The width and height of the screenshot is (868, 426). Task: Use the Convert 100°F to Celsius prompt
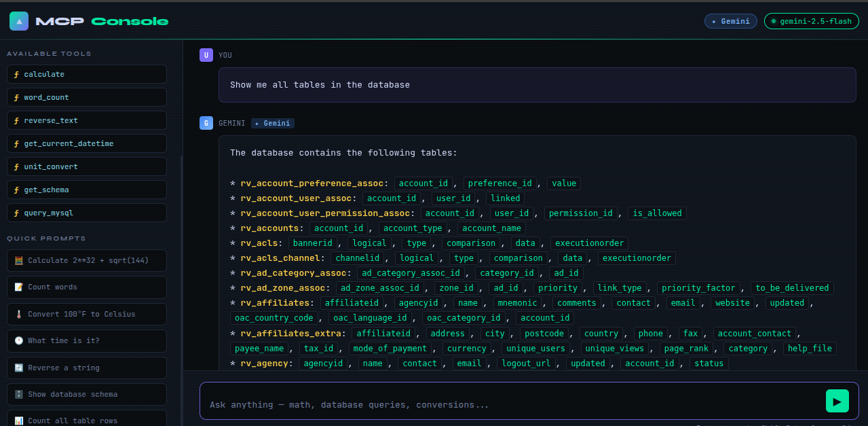[87, 314]
